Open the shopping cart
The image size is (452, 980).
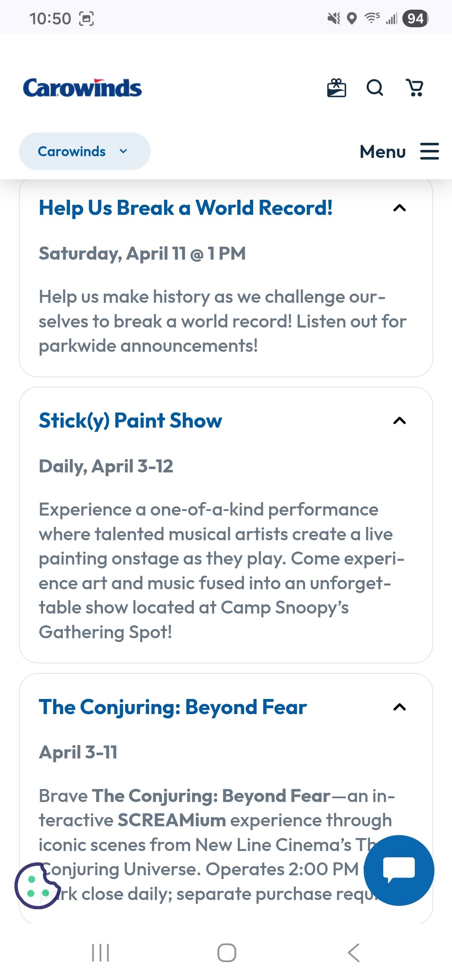pos(415,88)
